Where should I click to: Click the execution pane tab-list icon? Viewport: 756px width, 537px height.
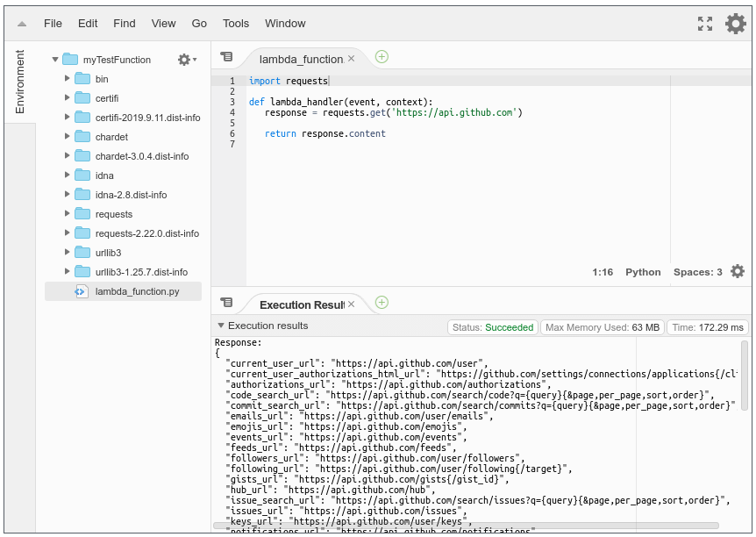click(x=226, y=303)
